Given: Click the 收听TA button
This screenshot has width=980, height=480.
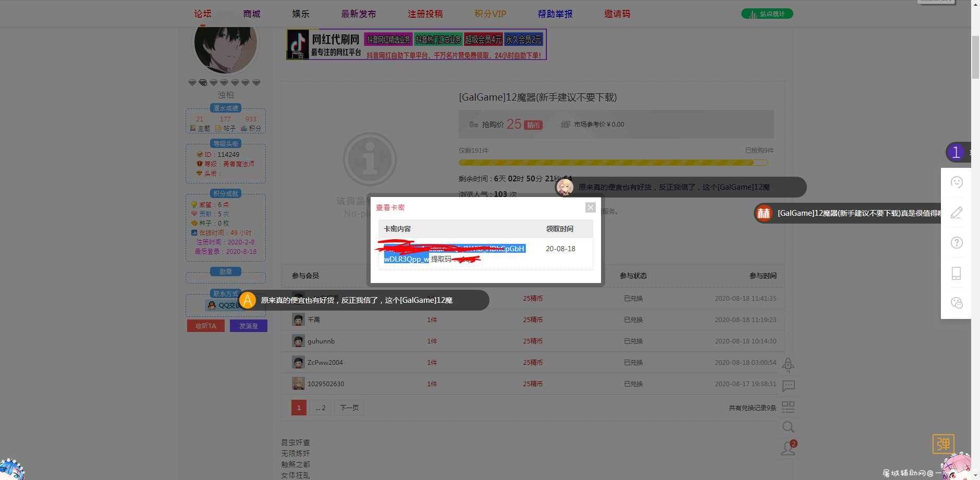Looking at the screenshot, I should tap(206, 326).
